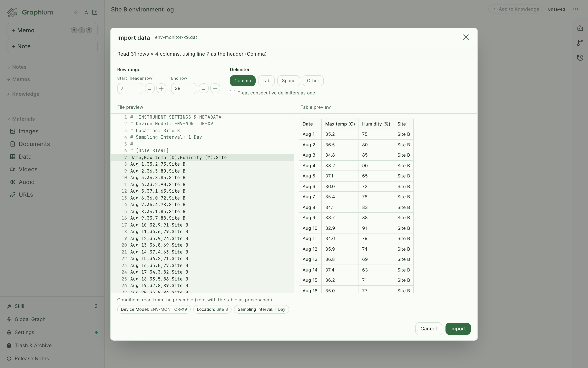Open the assistant robot icon on right rail
Image resolution: width=588 pixels, height=368 pixels.
pyautogui.click(x=580, y=28)
